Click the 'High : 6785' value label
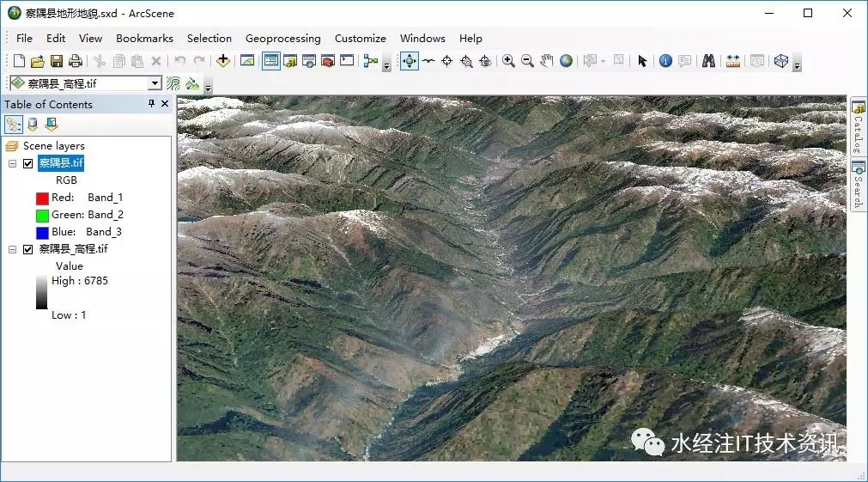 click(80, 281)
